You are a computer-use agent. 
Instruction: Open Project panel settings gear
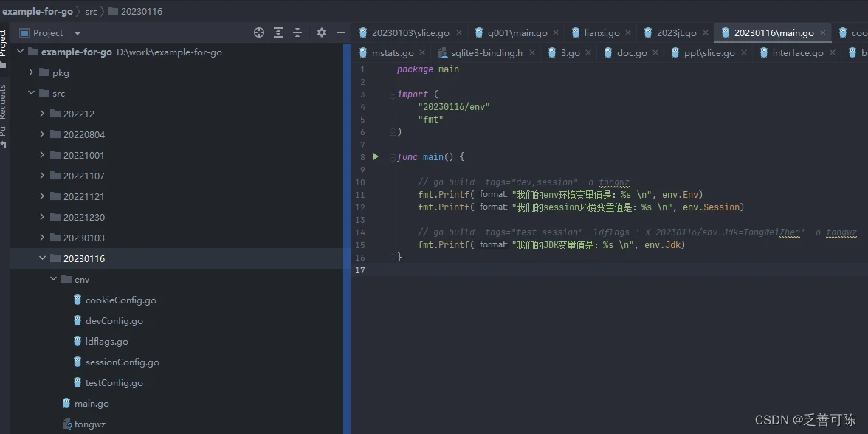(321, 32)
